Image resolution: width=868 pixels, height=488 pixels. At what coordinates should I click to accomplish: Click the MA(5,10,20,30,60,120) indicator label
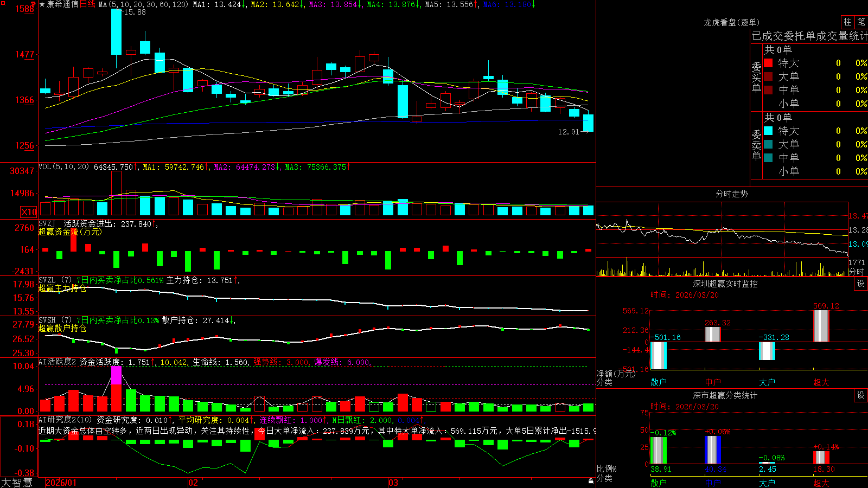(x=143, y=4)
